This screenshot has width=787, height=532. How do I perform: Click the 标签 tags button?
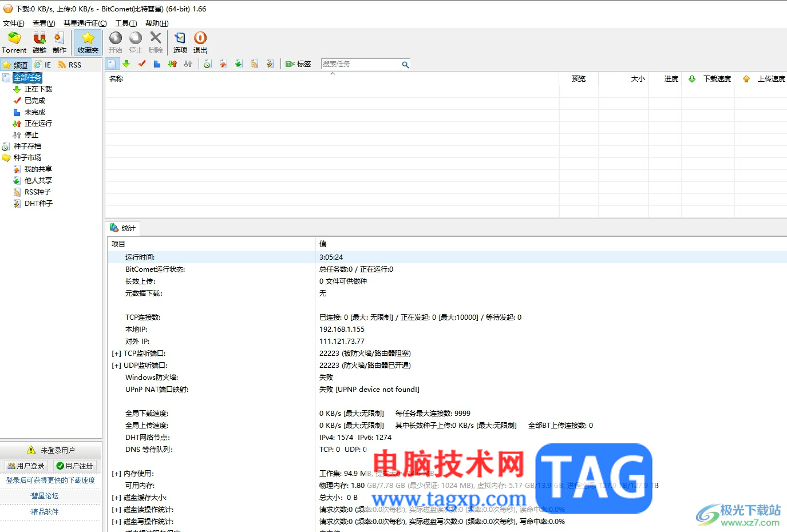298,64
